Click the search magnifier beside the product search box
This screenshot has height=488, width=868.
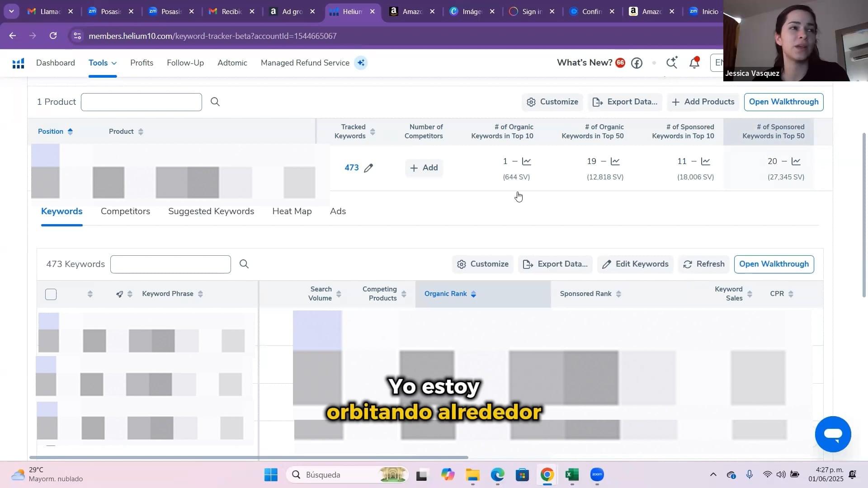tap(215, 102)
